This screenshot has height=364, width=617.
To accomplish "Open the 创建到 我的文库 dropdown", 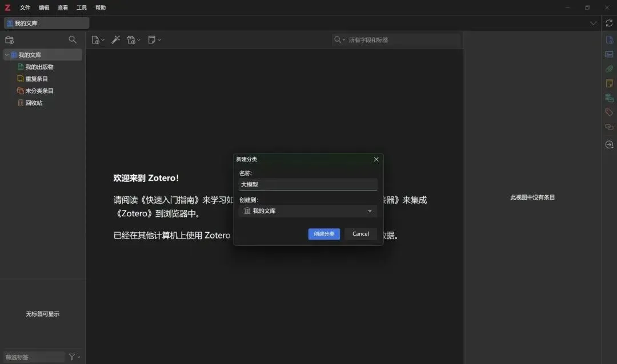I will (308, 211).
